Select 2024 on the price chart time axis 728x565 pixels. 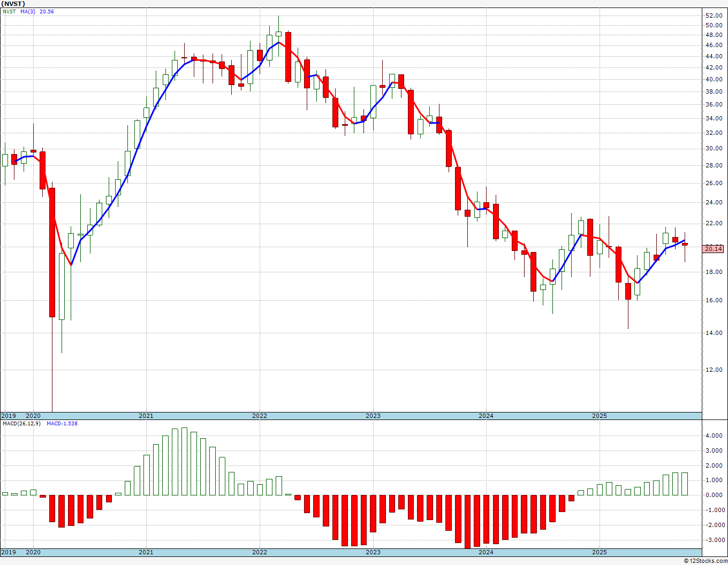[486, 416]
